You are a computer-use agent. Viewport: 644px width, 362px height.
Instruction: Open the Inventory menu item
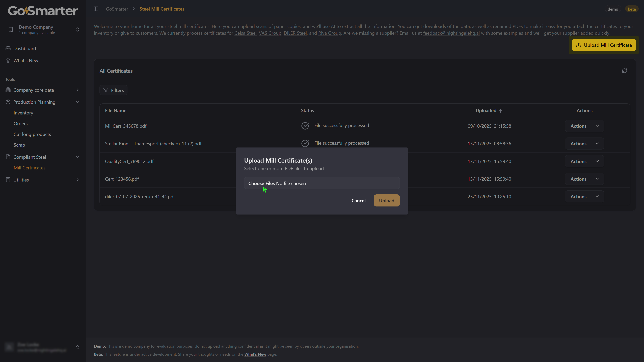point(23,113)
